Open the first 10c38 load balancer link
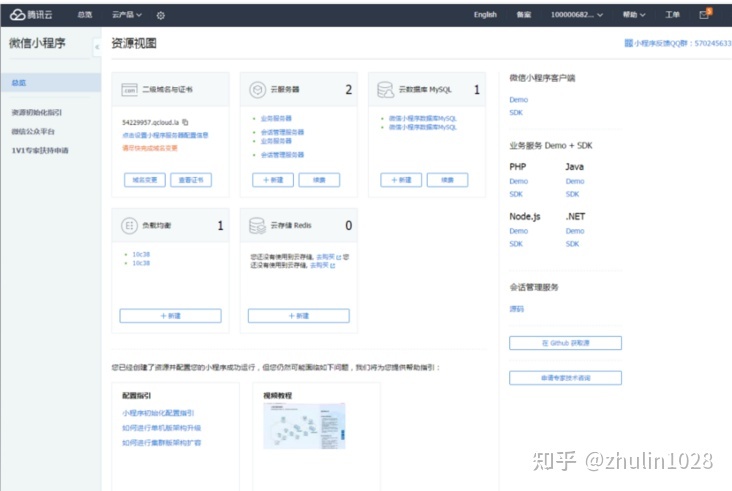Image resolution: width=732 pixels, height=491 pixels. coord(141,254)
